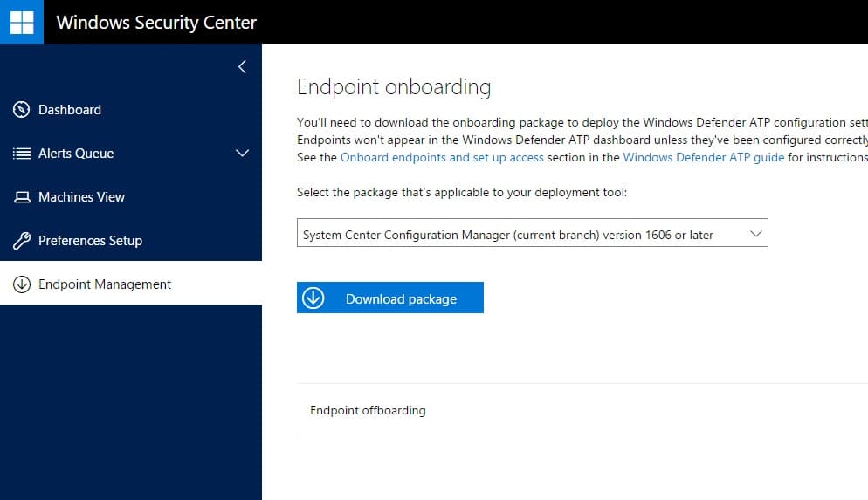Open the Dashboard menu item
Image resolution: width=868 pixels, height=500 pixels.
pyautogui.click(x=70, y=110)
